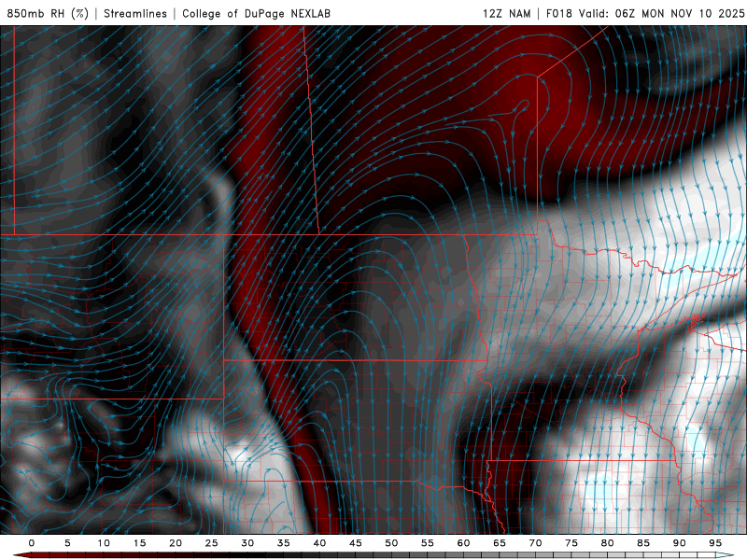Click the '90' colorbar label
The height and width of the screenshot is (560, 747).
(x=679, y=543)
